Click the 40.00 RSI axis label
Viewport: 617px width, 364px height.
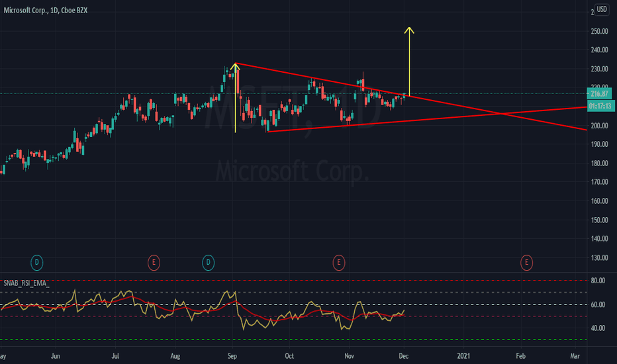598,328
